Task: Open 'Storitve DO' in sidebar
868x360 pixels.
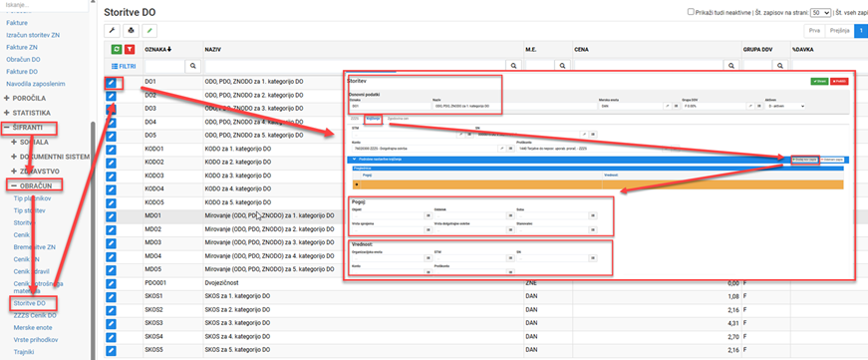Action: [x=30, y=303]
